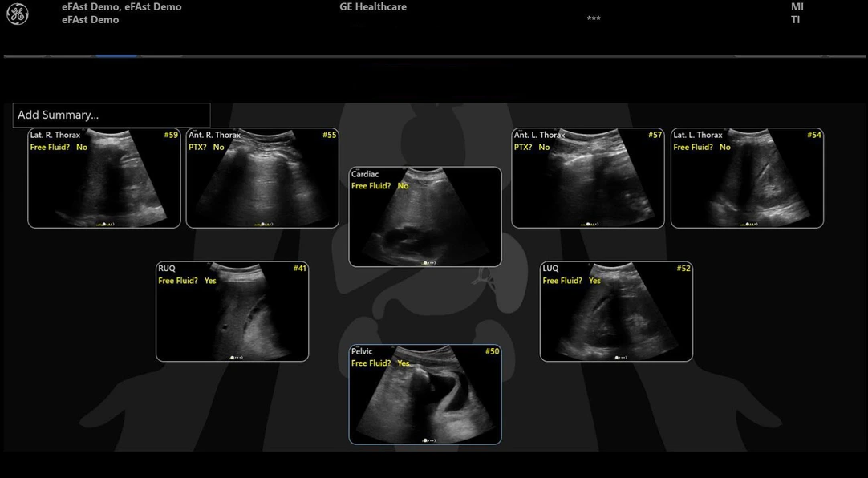The image size is (868, 478).
Task: Click image number #52 on LUQ tile
Action: pyautogui.click(x=683, y=269)
